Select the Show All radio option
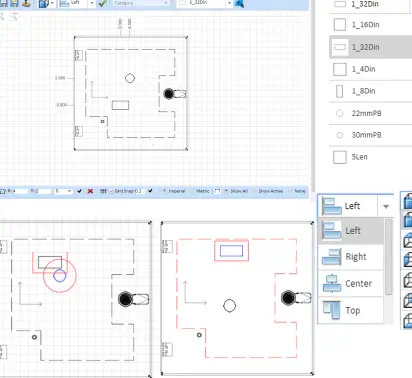 pyautogui.click(x=226, y=191)
